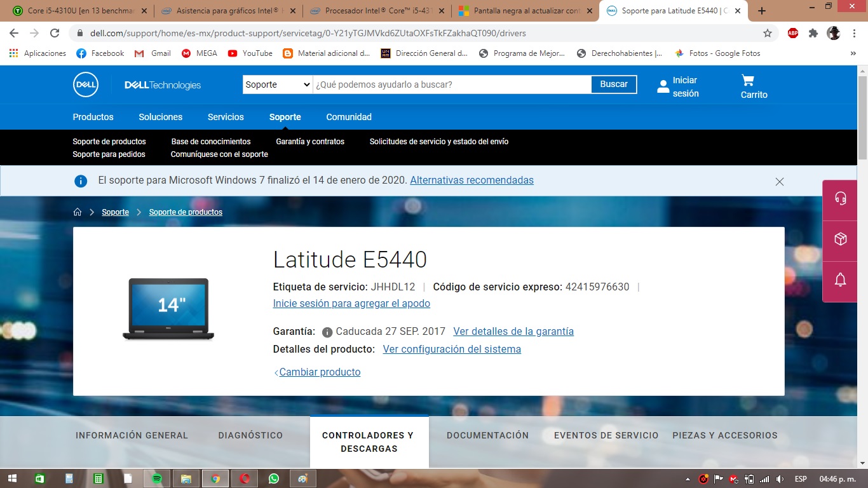Go to Soporte de productos submenu link

(x=109, y=142)
